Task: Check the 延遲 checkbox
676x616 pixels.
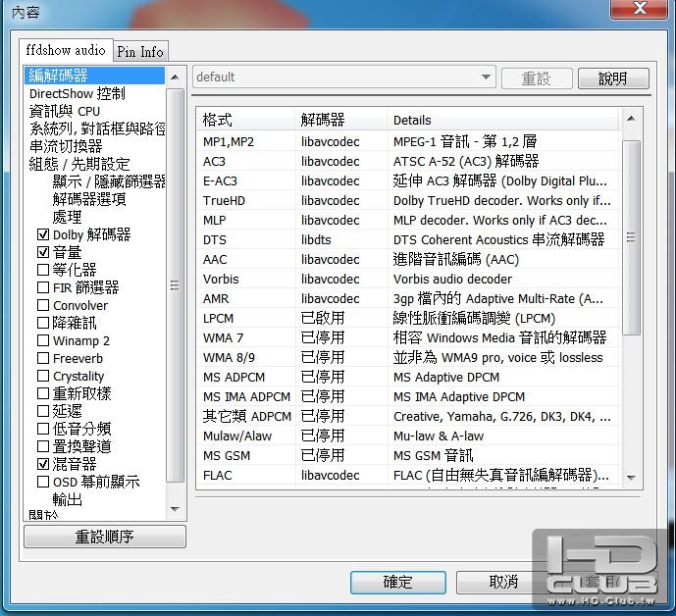Action: click(x=43, y=411)
